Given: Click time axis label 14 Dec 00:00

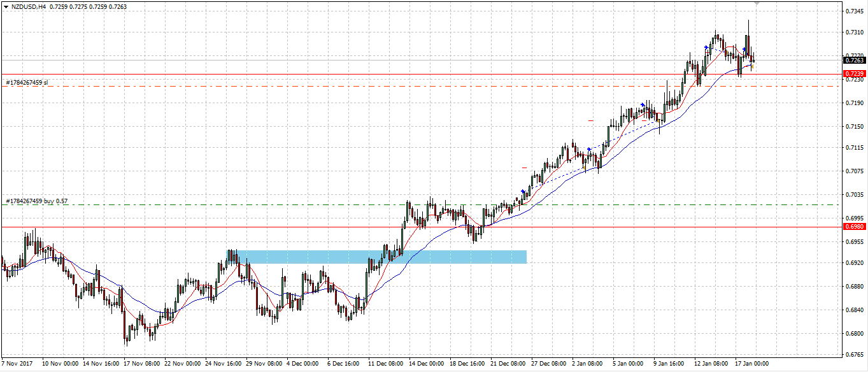Looking at the screenshot, I should click(x=428, y=364).
